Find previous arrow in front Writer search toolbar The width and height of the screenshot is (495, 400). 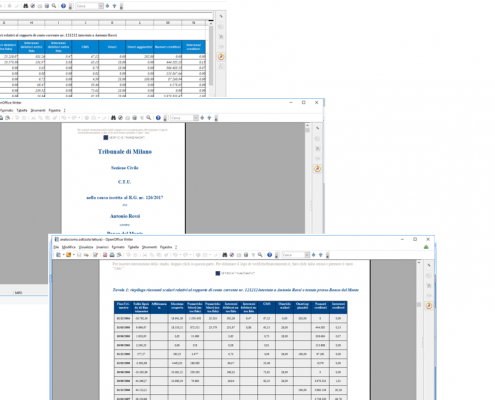(321, 255)
